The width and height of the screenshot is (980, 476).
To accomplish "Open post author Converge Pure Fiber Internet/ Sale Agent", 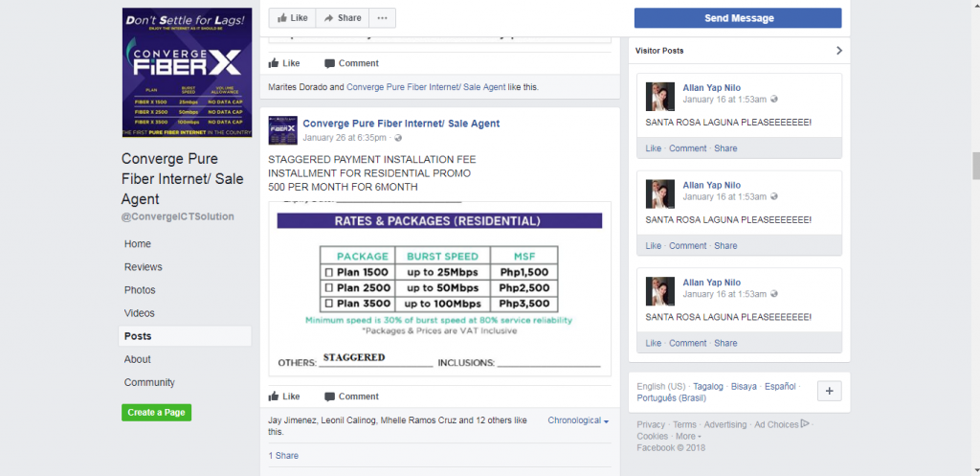I will point(401,124).
